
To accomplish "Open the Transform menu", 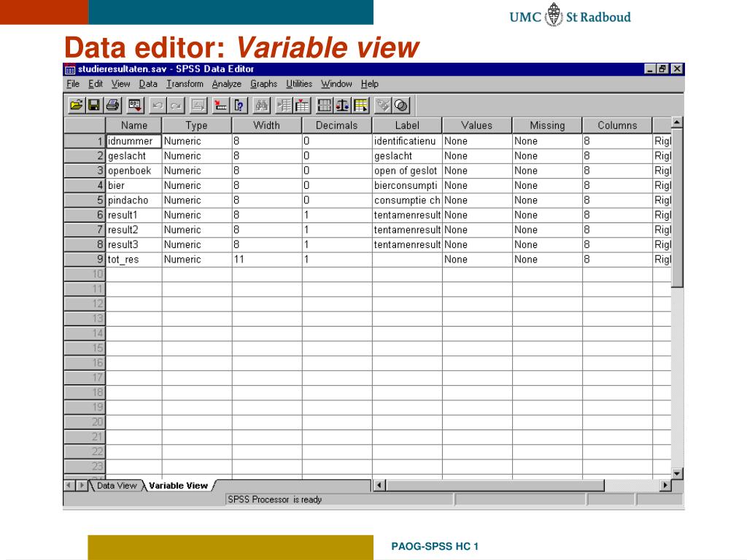I will click(185, 84).
